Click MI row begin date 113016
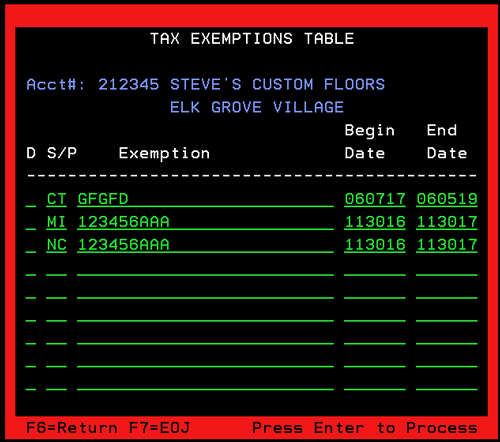Image resolution: width=500 pixels, height=442 pixels. (x=375, y=222)
